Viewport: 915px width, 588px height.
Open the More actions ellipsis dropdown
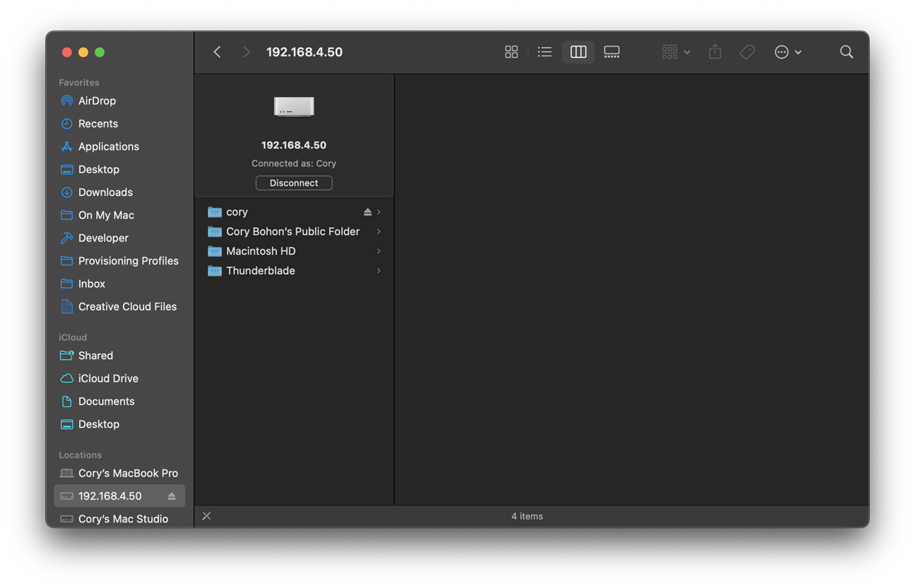785,52
